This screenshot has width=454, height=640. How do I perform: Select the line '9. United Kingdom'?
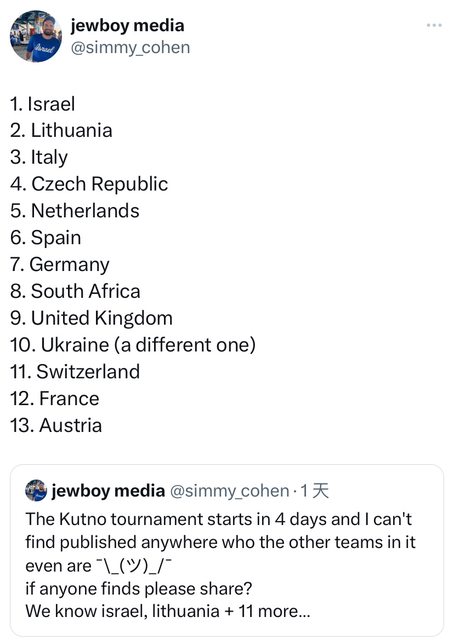point(91,318)
